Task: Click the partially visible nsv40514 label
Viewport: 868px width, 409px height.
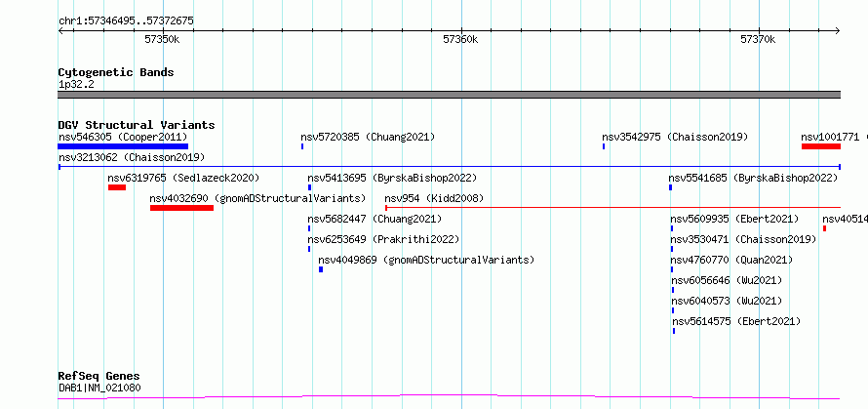Action: (846, 219)
